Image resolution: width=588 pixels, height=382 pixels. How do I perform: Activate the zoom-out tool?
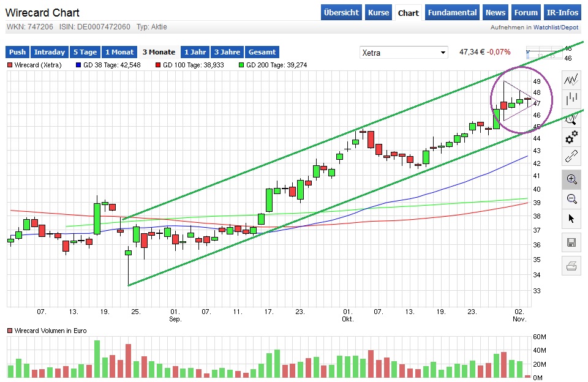571,199
